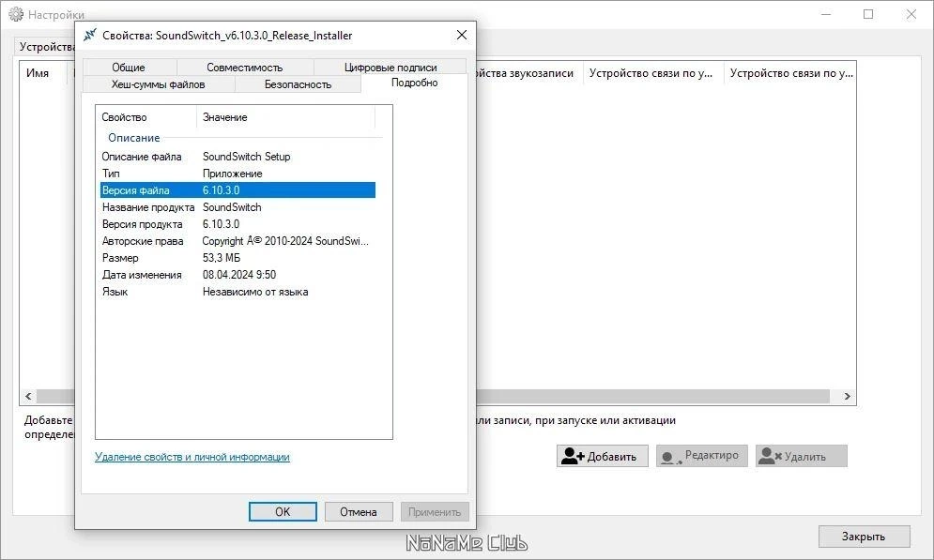This screenshot has height=560, width=934.
Task: Open the Цифровые подписи tab
Action: (390, 68)
